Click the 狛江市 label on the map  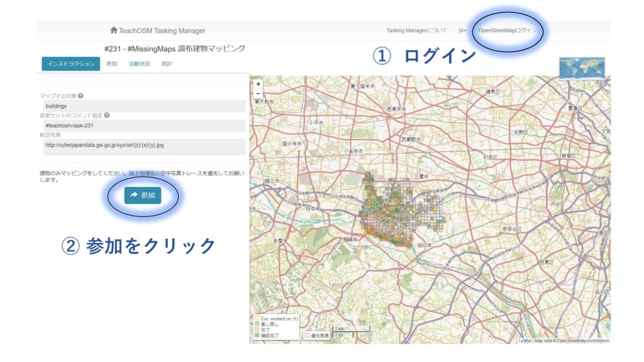(x=425, y=245)
